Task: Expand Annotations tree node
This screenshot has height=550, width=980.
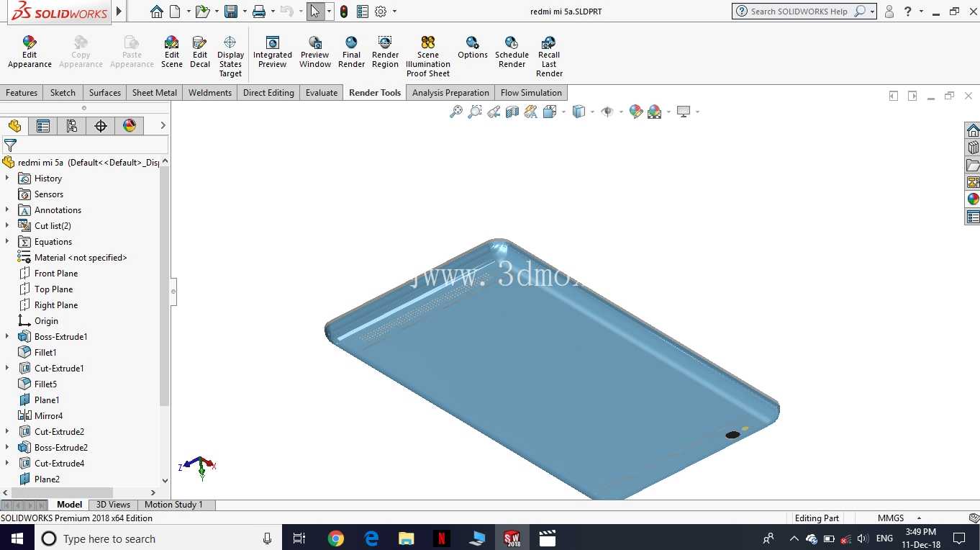Action: tap(7, 209)
